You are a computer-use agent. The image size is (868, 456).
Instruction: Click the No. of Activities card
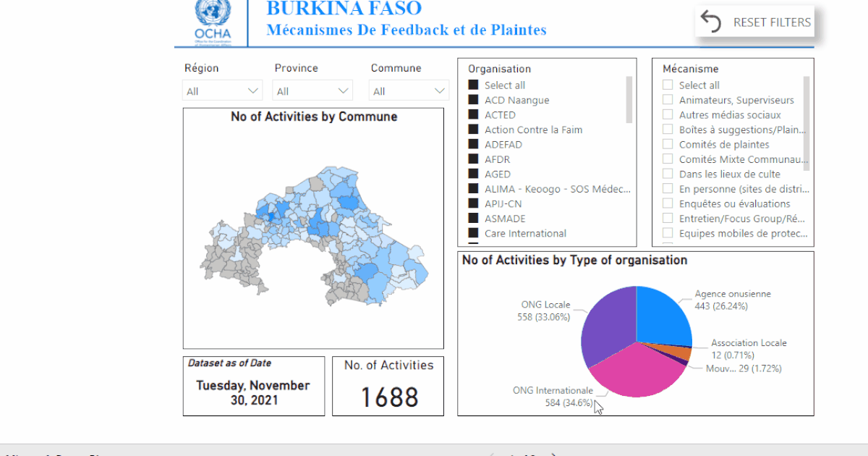pos(388,386)
